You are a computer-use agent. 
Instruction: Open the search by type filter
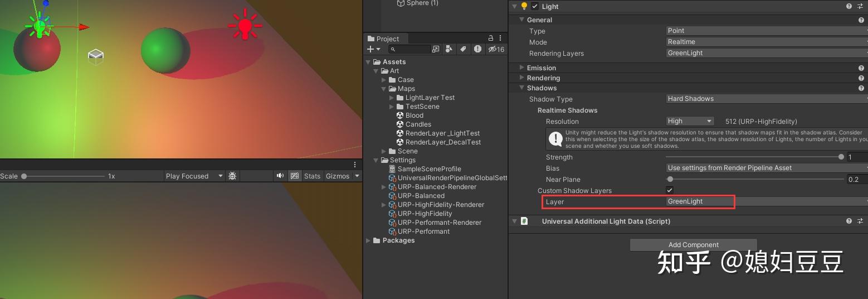coord(450,49)
